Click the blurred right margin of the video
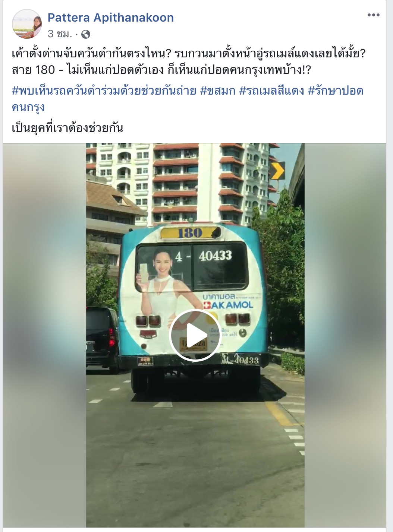Image resolution: width=393 pixels, height=532 pixels. (345, 335)
